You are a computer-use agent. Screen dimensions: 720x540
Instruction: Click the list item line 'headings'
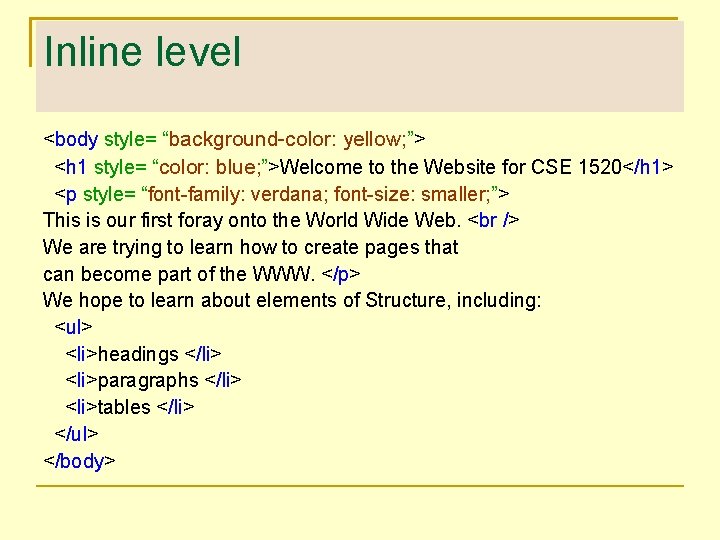(x=143, y=354)
